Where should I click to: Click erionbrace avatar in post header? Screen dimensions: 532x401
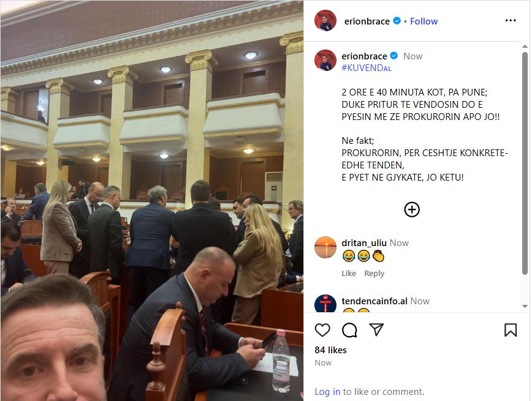pos(325,21)
